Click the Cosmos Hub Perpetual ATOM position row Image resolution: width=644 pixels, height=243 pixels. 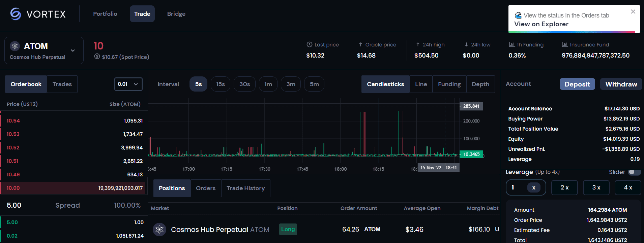[x=324, y=230]
